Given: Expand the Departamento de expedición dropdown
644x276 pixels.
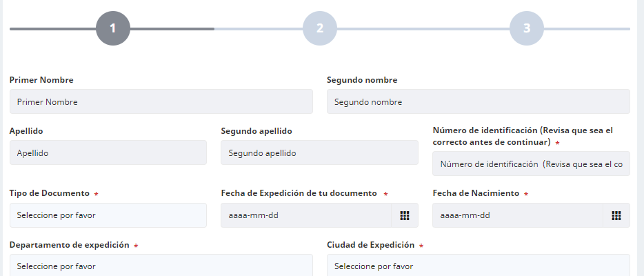Looking at the screenshot, I should tap(161, 266).
